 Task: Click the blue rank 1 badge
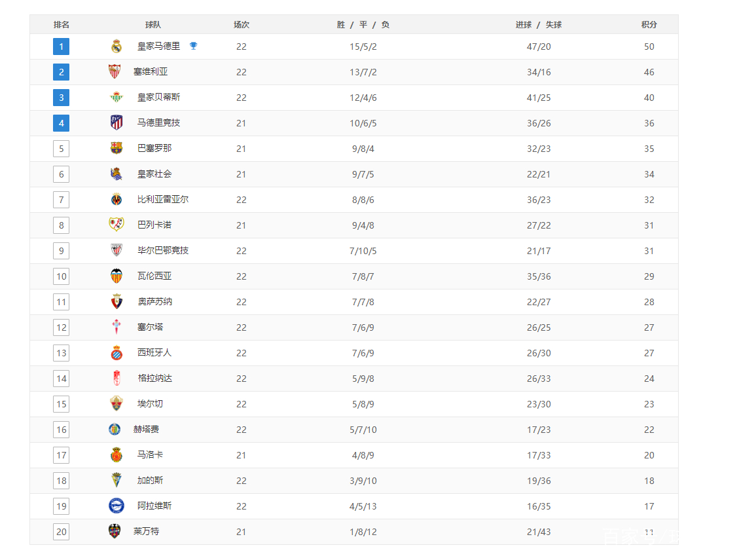(62, 46)
